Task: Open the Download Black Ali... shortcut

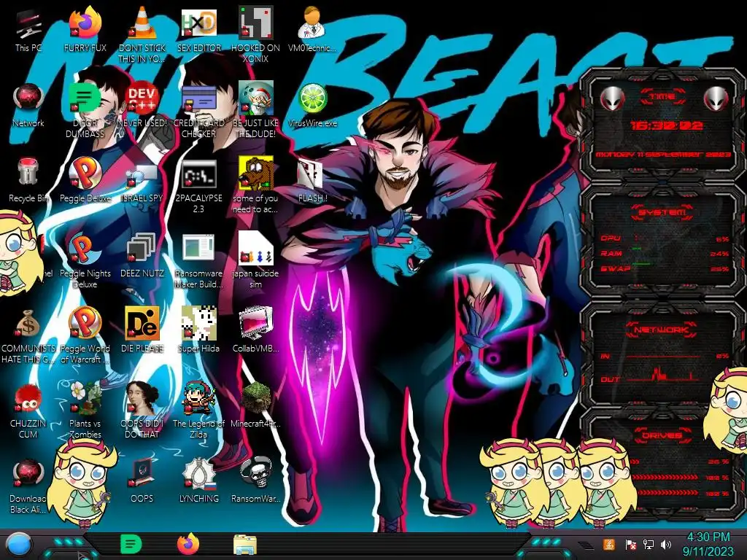Action: (x=28, y=486)
